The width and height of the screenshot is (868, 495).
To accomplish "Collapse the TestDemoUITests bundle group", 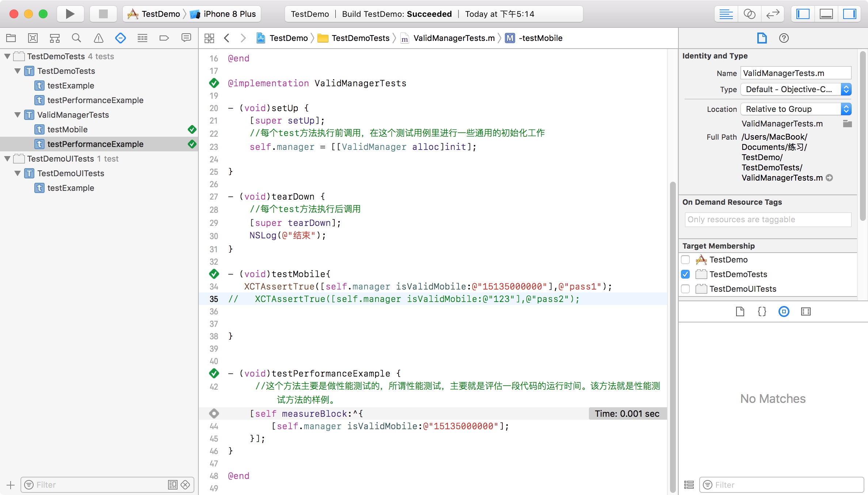I will pyautogui.click(x=7, y=159).
